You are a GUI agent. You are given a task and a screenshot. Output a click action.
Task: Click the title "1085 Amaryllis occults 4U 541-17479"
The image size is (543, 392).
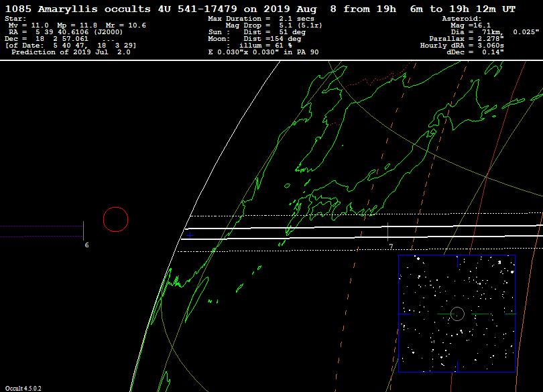click(x=121, y=9)
